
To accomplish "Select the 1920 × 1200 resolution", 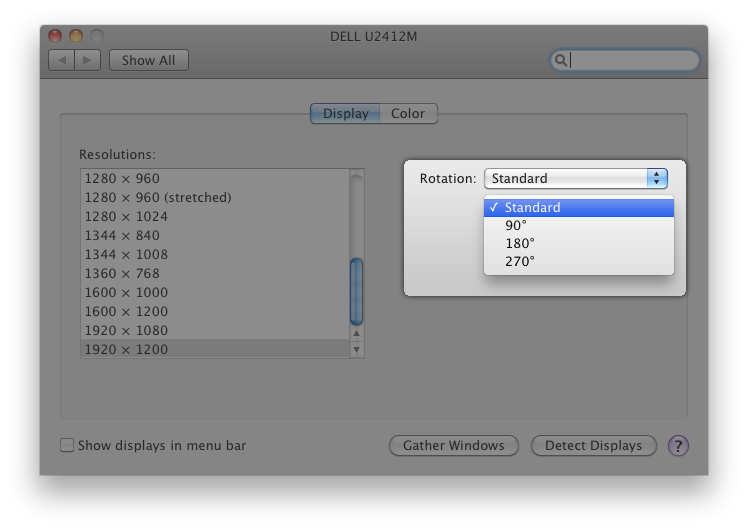I will click(x=215, y=349).
